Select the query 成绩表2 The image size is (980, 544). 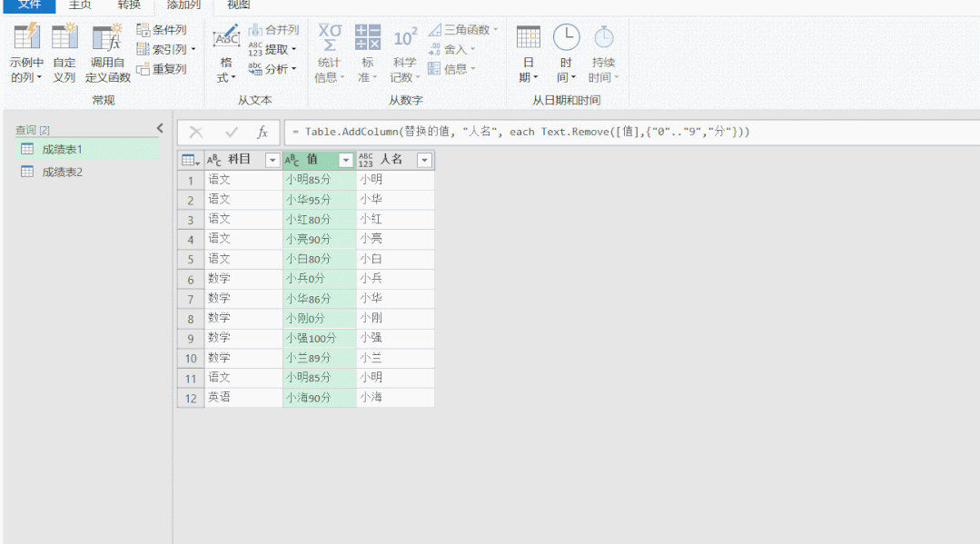87,172
